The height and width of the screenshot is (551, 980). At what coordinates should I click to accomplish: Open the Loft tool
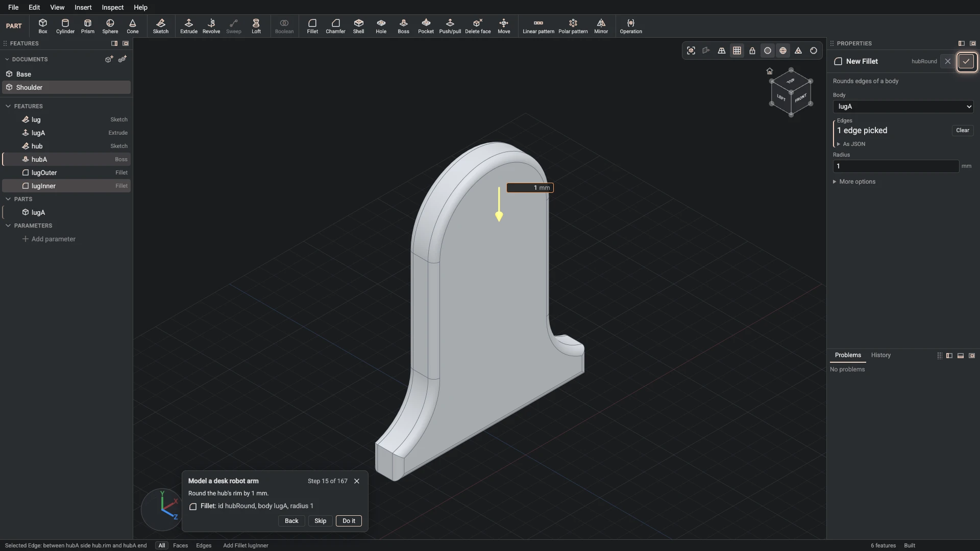pos(256,26)
